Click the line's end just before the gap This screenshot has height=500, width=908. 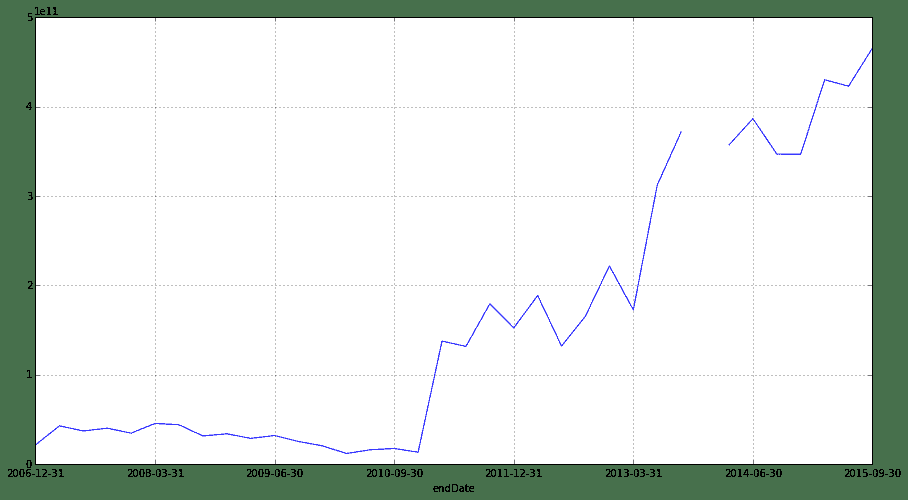click(681, 131)
